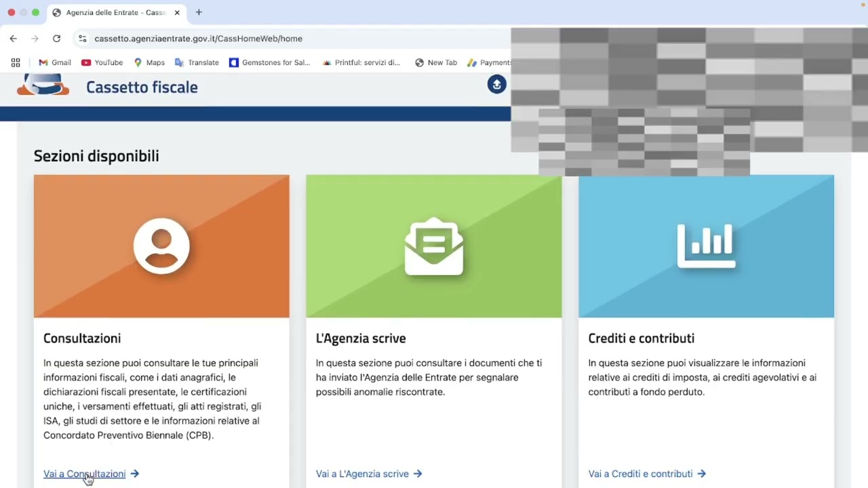Open the New Tab bookmark
The image size is (868, 488).
436,62
